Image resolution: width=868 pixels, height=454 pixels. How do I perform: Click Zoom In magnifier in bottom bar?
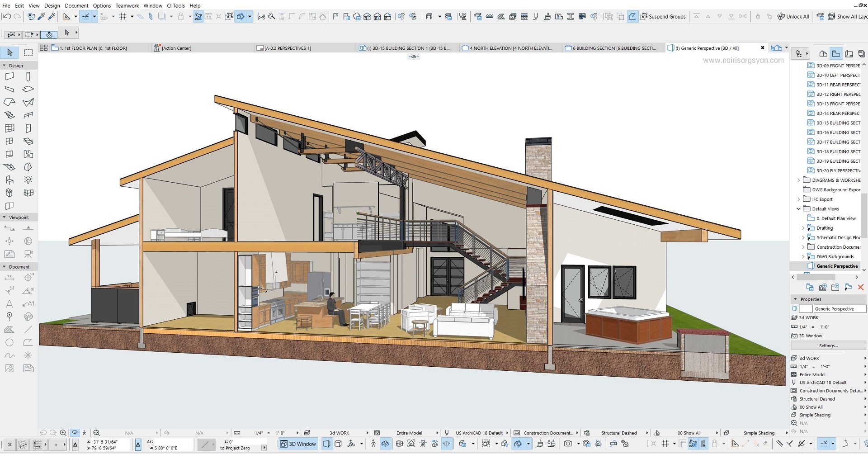63,433
